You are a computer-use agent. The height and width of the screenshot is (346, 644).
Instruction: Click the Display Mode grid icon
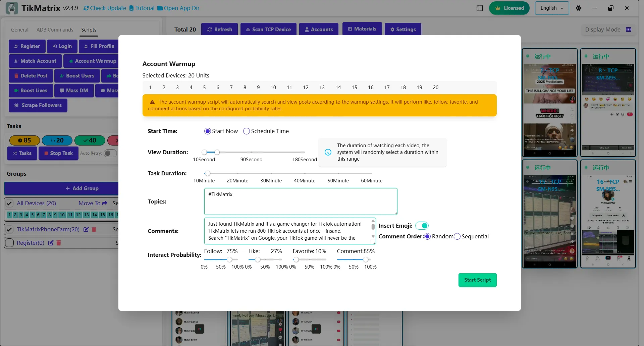tap(629, 30)
